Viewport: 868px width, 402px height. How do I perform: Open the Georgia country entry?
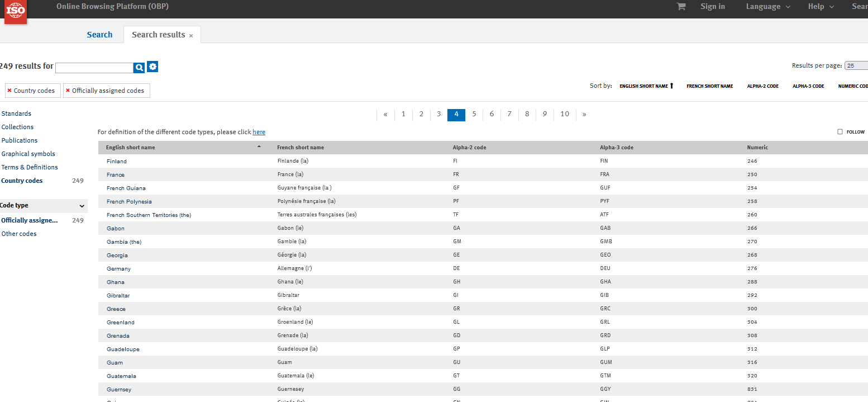pyautogui.click(x=117, y=255)
